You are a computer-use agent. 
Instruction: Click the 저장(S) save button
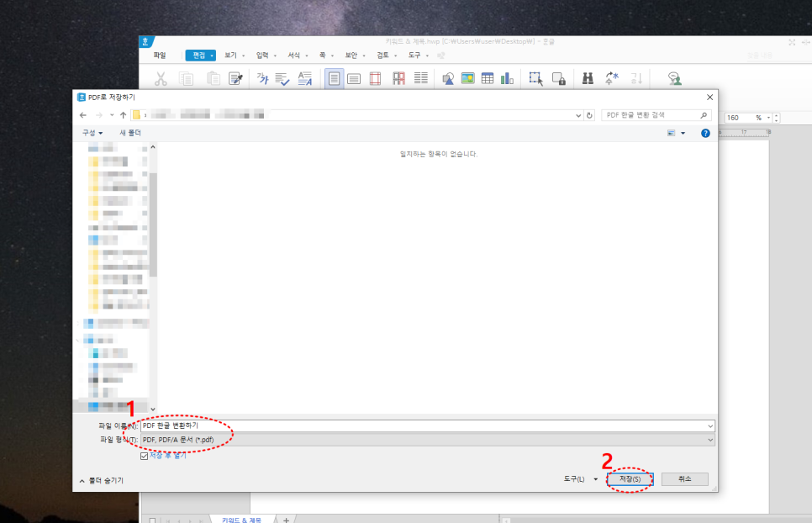coord(630,479)
